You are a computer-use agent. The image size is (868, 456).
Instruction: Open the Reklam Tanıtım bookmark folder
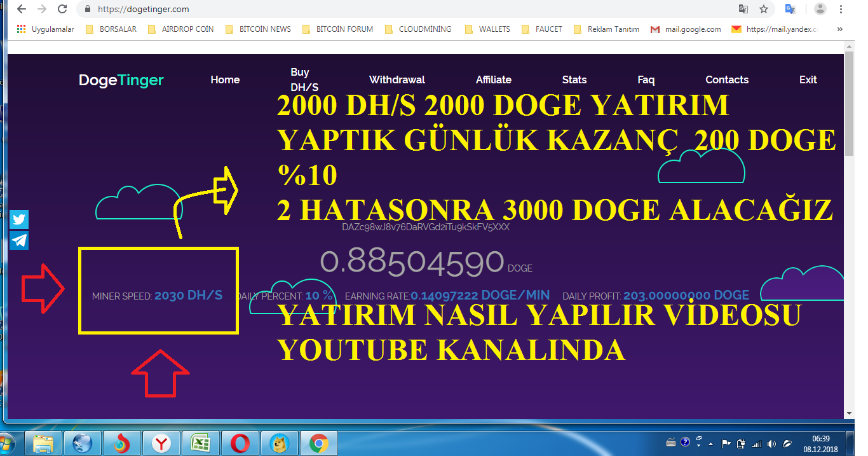click(x=606, y=29)
